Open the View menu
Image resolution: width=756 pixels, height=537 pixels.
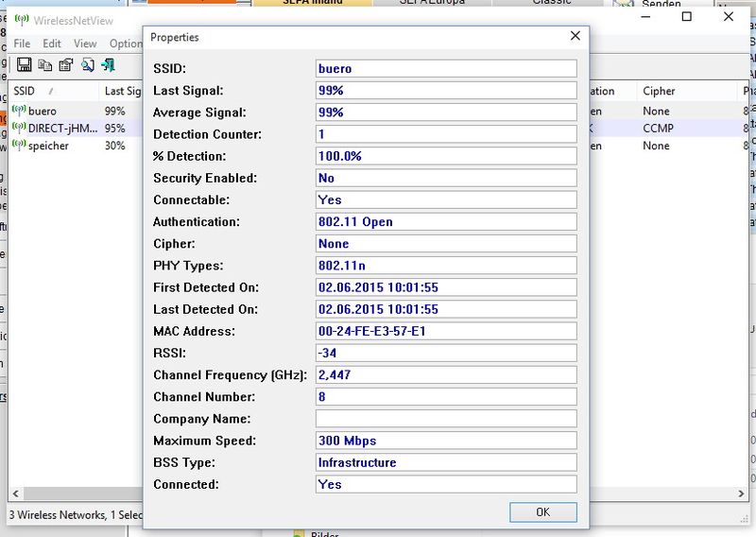pyautogui.click(x=85, y=43)
